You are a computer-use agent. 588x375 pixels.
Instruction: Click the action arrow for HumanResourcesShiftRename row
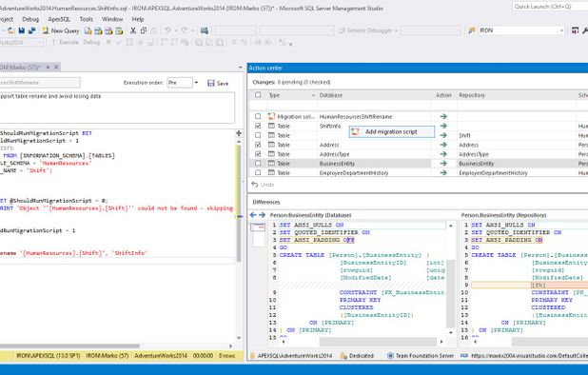[x=443, y=117]
